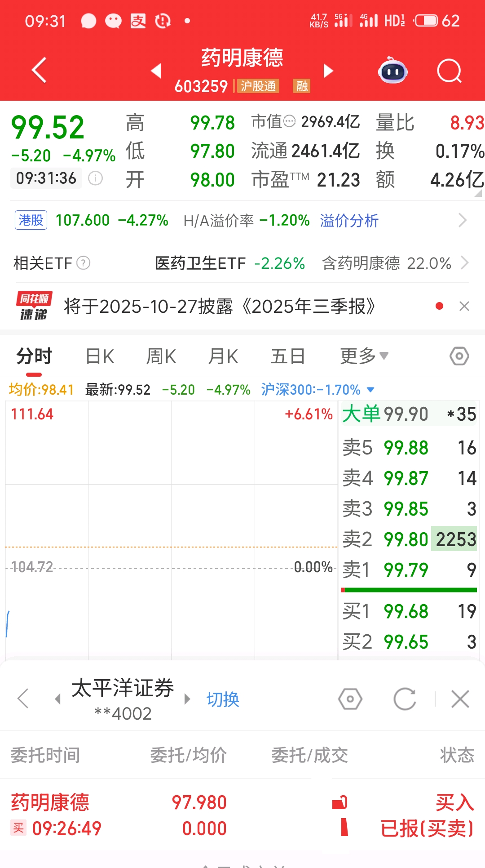Tap the back chevron in trading panel
The image size is (485, 868).
23,699
